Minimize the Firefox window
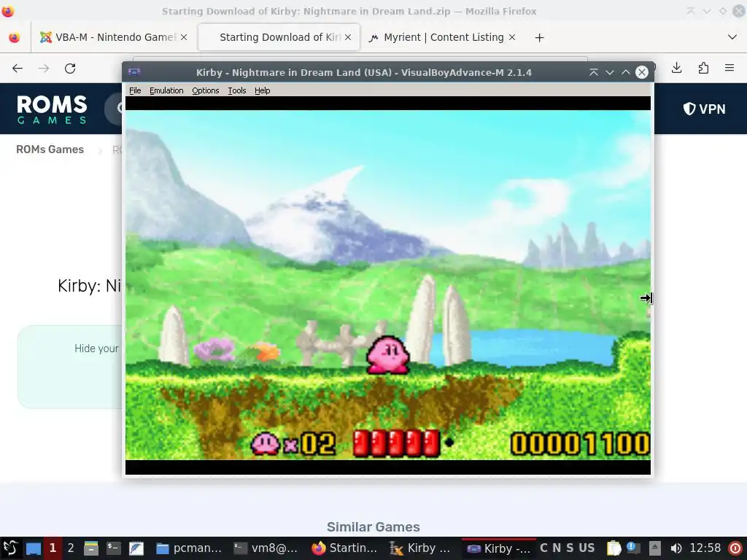This screenshot has height=560, width=747. [x=707, y=11]
